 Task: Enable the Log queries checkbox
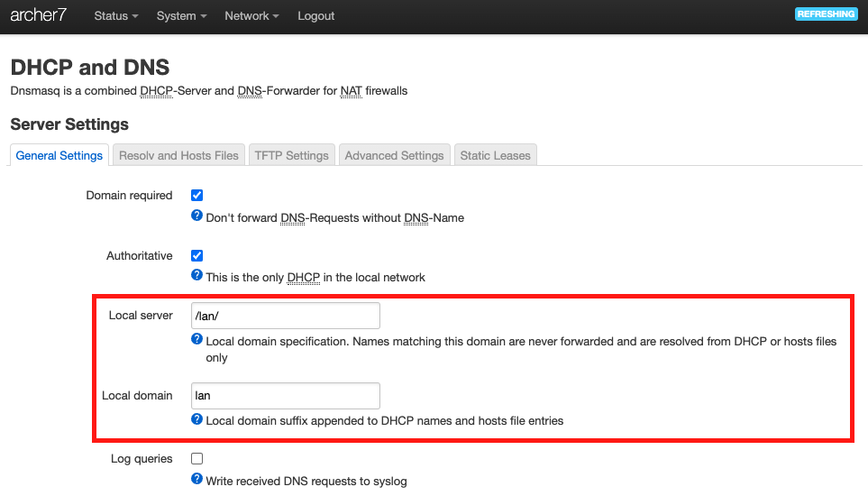197,459
